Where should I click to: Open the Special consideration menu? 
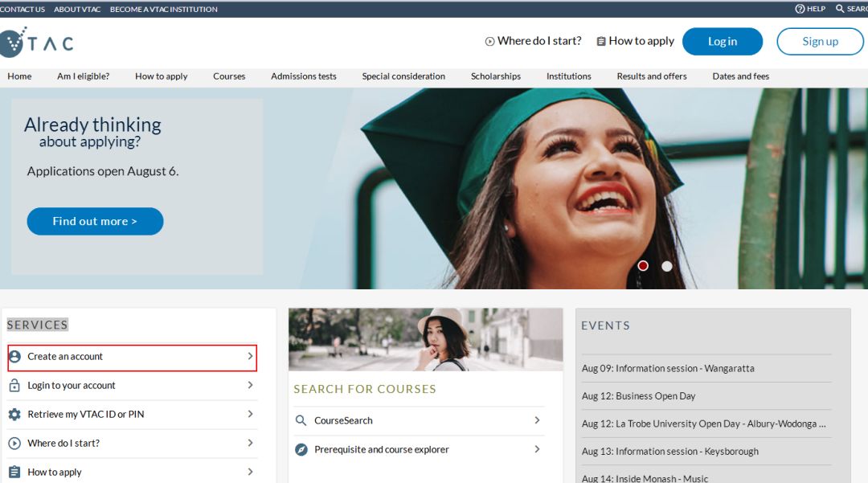pos(403,76)
